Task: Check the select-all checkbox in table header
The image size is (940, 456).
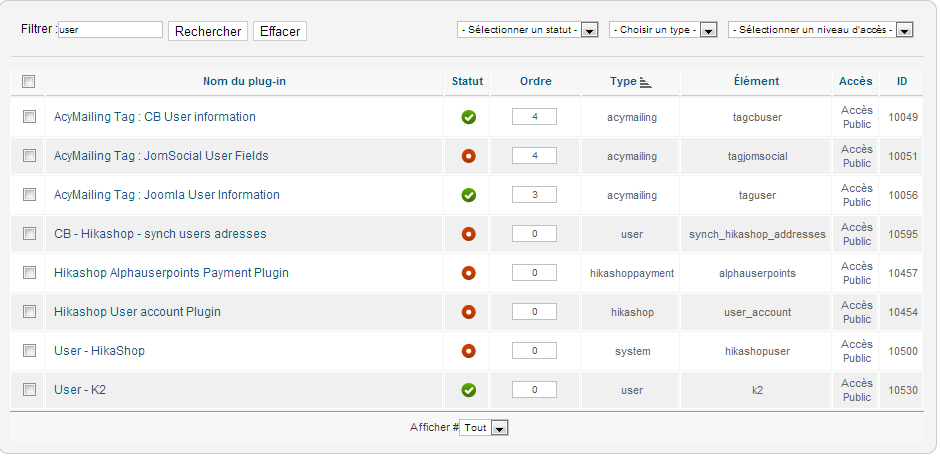Action: [x=28, y=82]
